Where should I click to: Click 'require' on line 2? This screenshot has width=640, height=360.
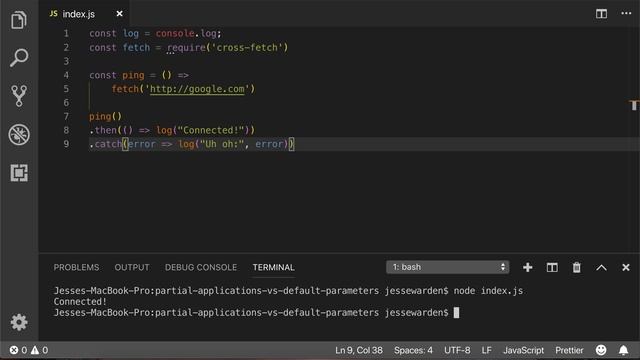186,47
